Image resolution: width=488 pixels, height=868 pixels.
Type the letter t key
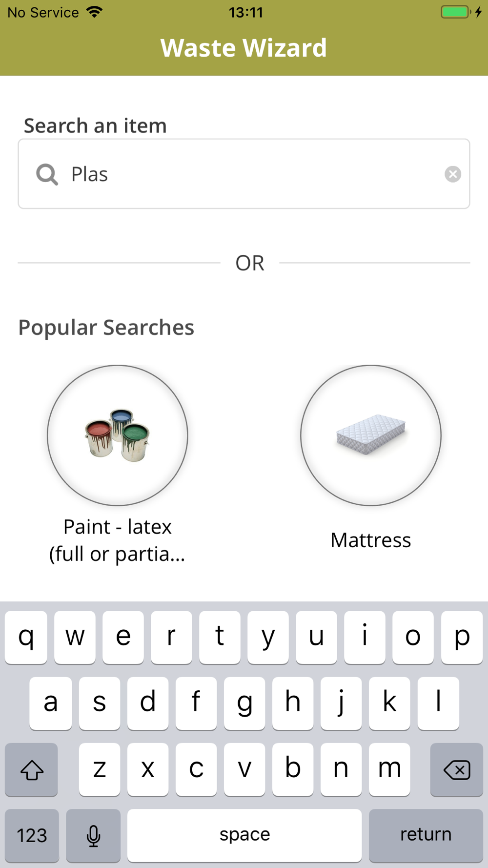tap(220, 637)
